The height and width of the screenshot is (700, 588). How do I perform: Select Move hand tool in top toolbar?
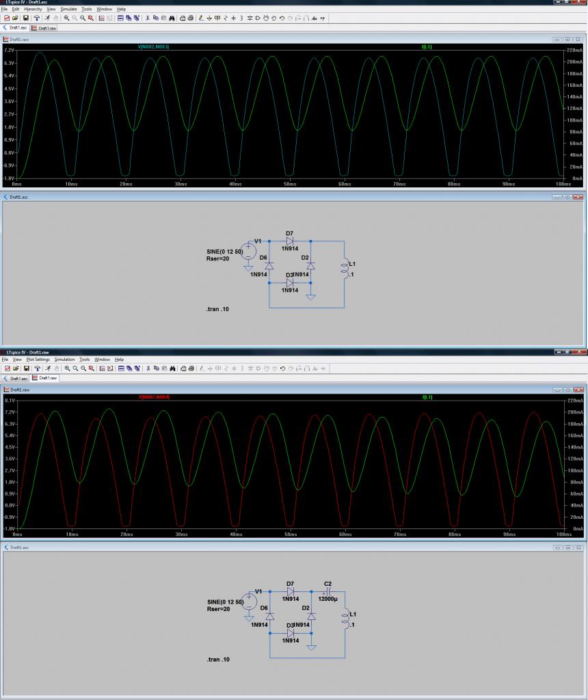coord(266,18)
